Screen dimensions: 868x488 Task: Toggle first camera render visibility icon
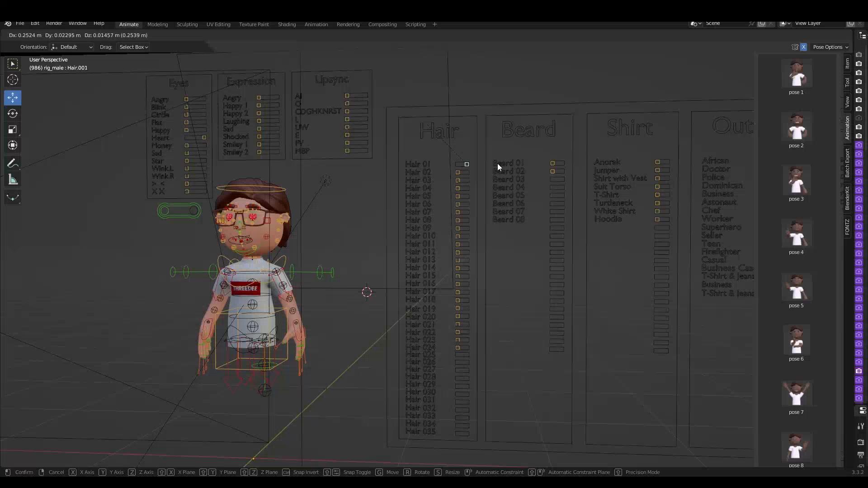point(859,55)
